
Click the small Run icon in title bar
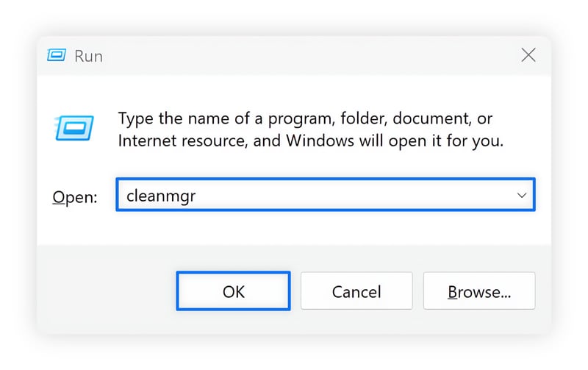57,55
